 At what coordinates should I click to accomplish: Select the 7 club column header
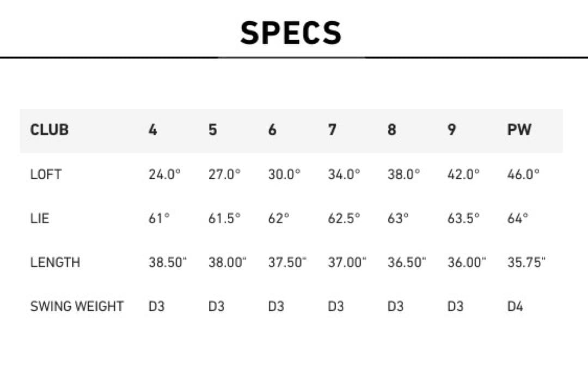[332, 131]
